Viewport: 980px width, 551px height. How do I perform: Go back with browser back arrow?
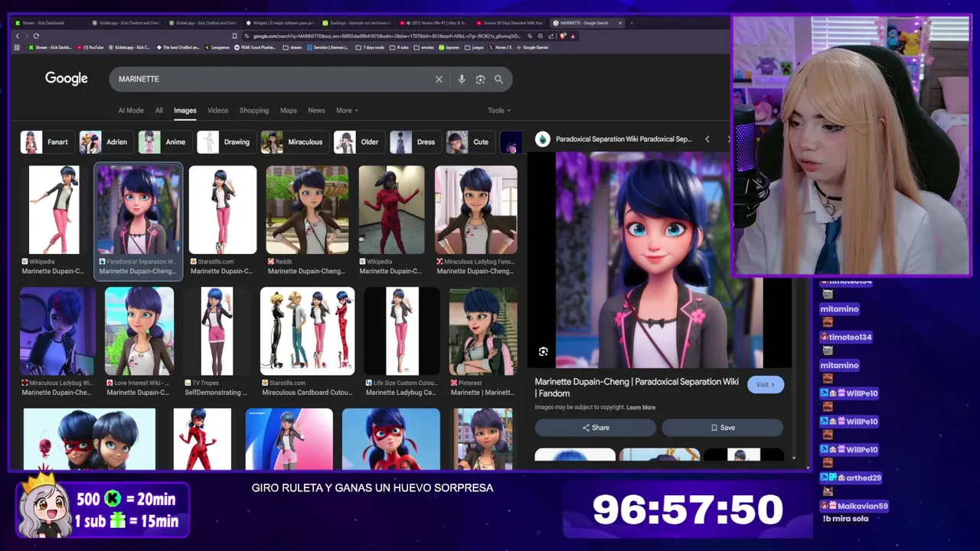tap(18, 36)
